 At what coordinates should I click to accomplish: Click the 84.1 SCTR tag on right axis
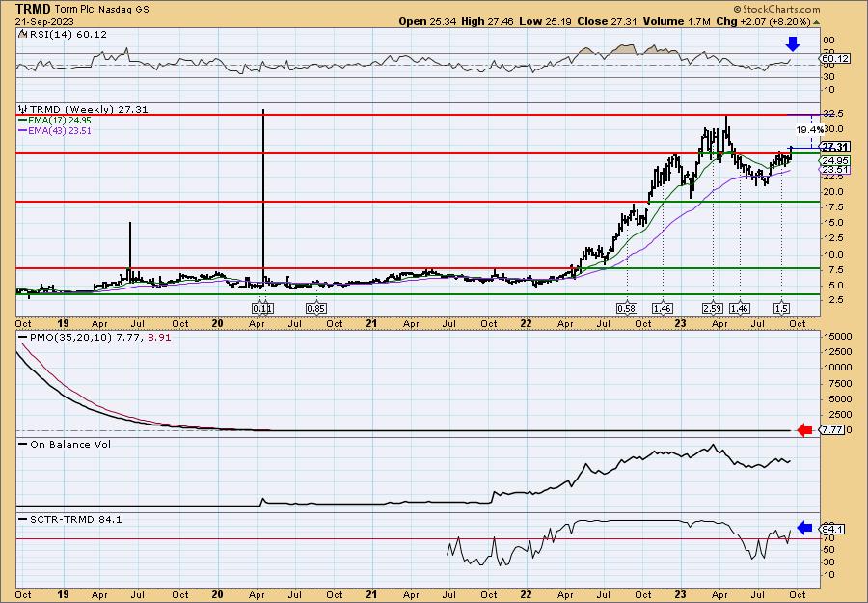coord(832,530)
